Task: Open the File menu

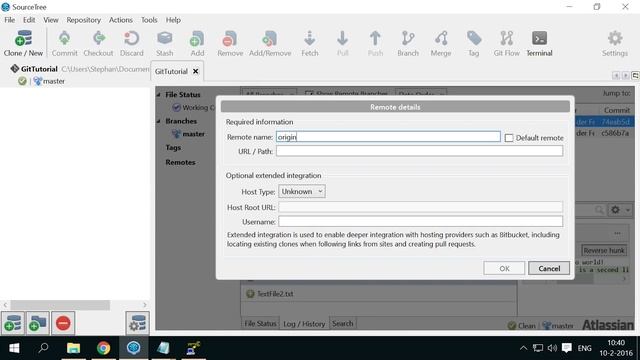Action: (9, 20)
